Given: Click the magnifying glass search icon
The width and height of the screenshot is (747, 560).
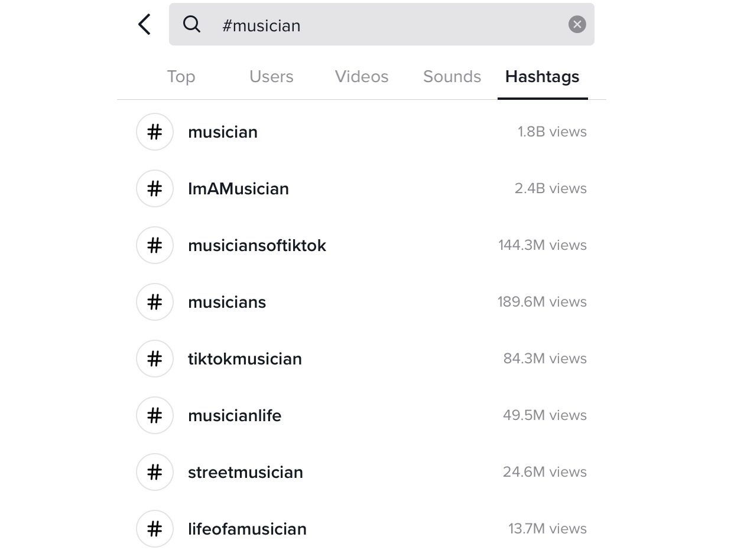Looking at the screenshot, I should click(191, 24).
